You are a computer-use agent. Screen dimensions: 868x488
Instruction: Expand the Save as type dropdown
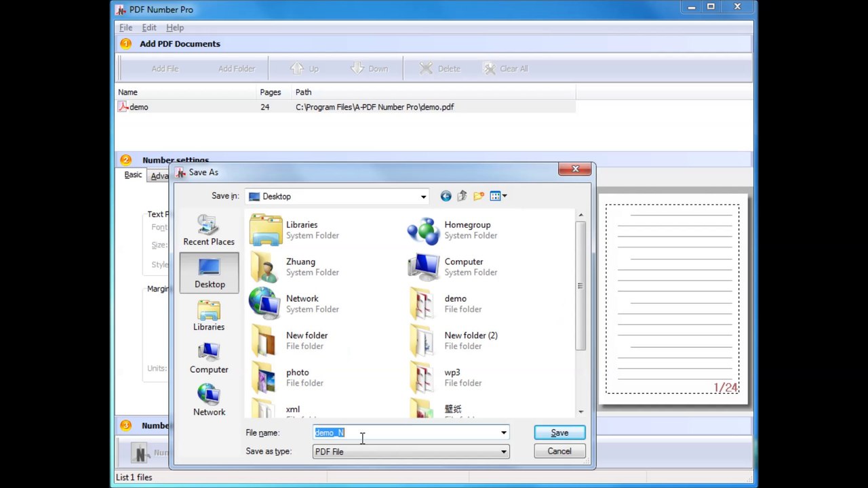(503, 451)
